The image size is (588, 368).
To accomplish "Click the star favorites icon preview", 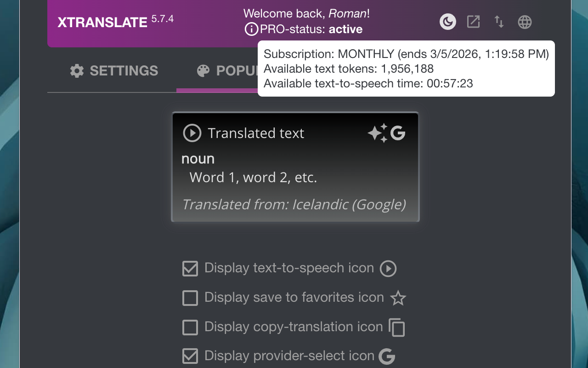I will click(398, 298).
